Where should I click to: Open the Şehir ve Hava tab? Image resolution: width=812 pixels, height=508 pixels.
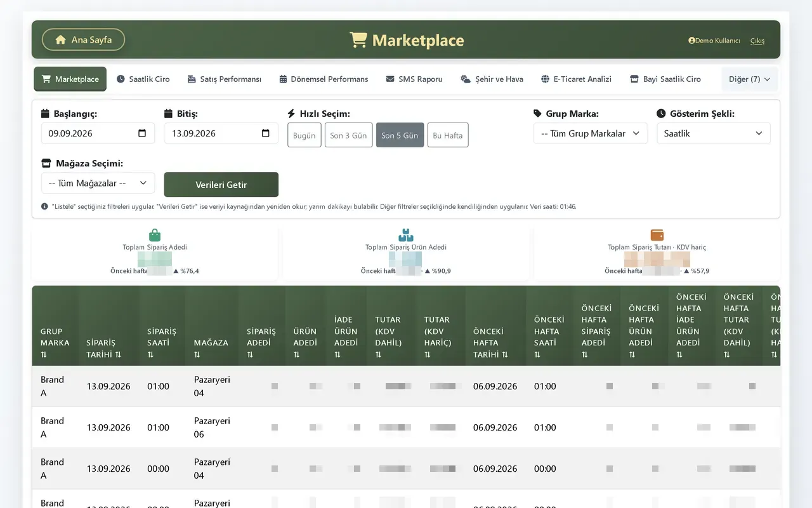[x=492, y=79]
